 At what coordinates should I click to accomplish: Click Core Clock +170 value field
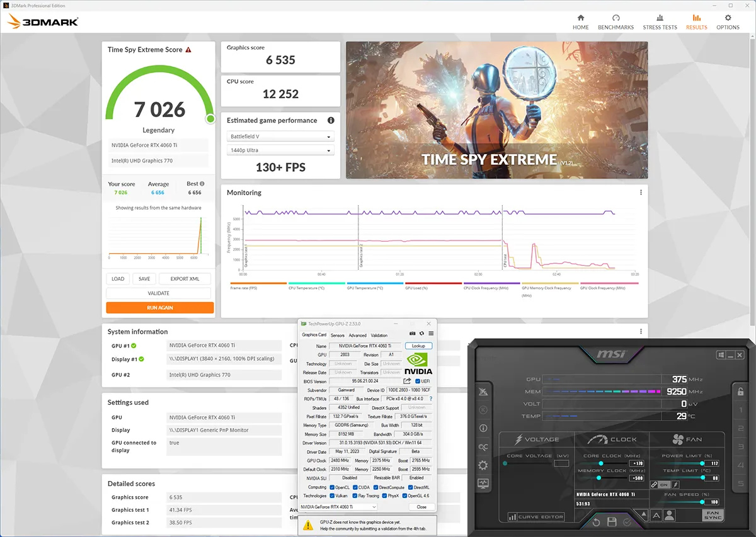(637, 463)
